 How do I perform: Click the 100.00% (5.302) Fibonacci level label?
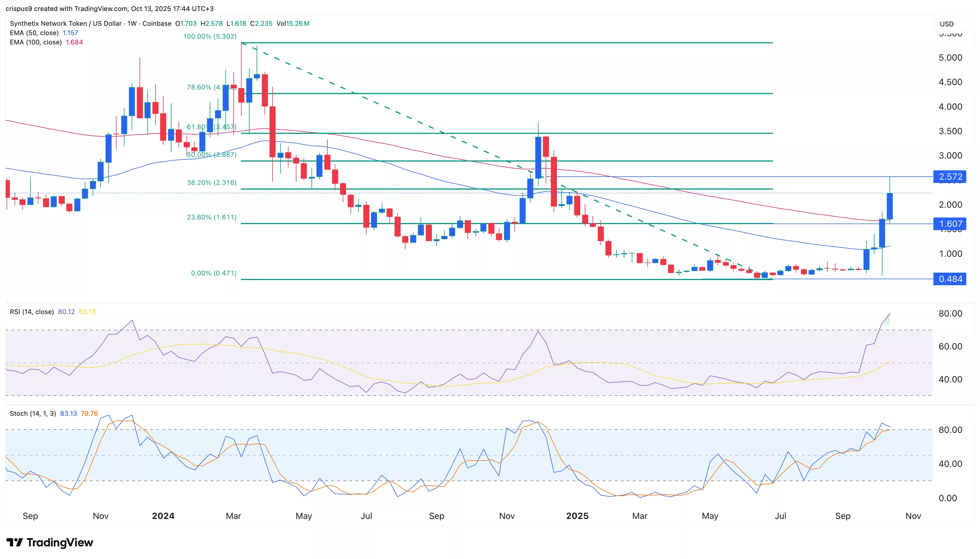pos(211,37)
